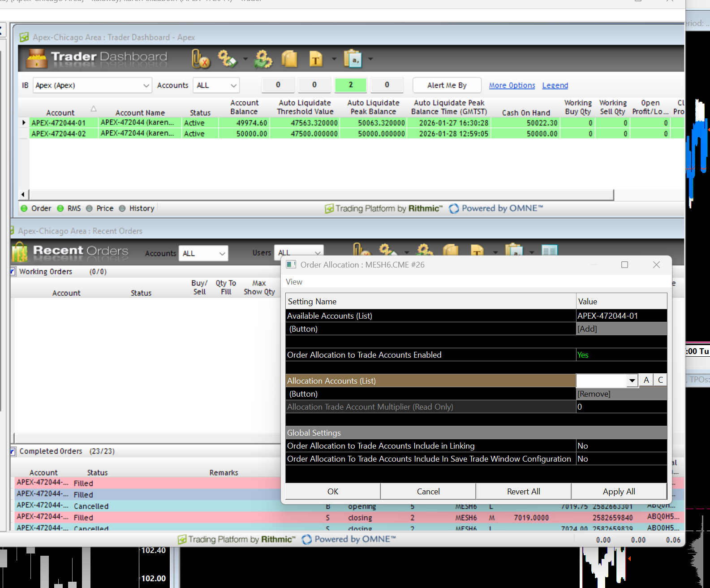Viewport: 710px width, 588px height.
Task: Click the Available Accounts value APEX-472044-01
Action: [x=621, y=316]
